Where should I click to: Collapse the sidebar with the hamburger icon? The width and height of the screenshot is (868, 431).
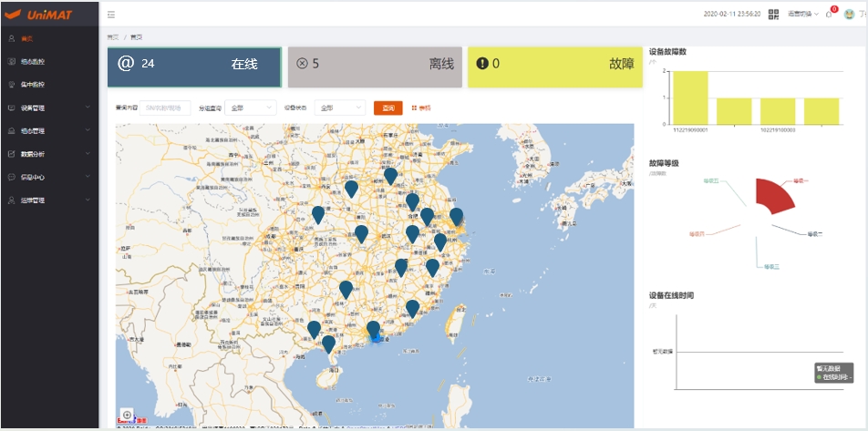click(111, 15)
